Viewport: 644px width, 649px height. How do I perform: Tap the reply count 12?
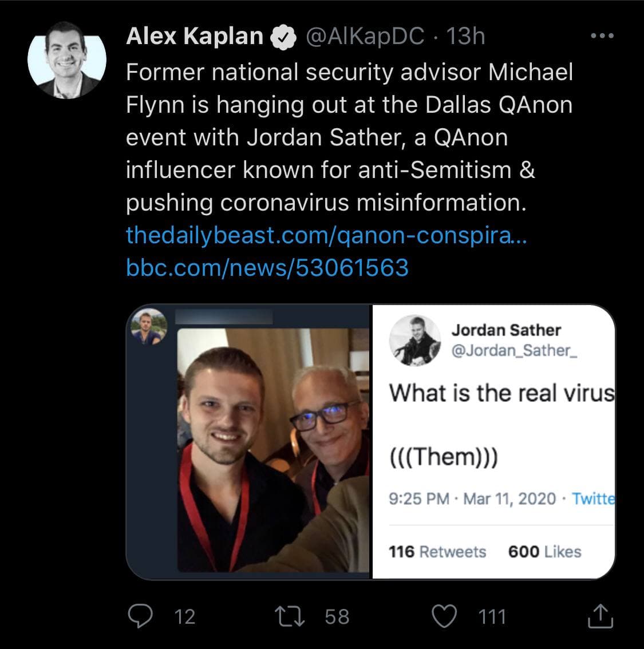click(184, 616)
